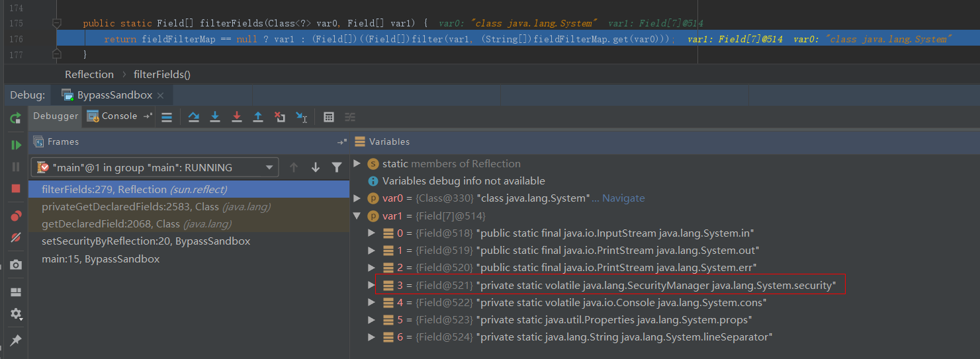Viewport: 980px width, 359px height.
Task: Click the Rerun BypassSandbox icon
Action: pos(16,119)
